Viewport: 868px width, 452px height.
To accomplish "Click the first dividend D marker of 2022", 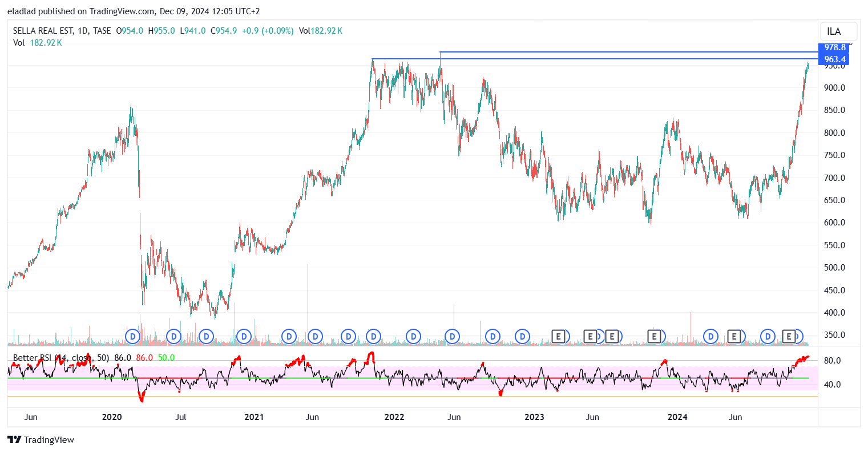I will click(x=414, y=336).
